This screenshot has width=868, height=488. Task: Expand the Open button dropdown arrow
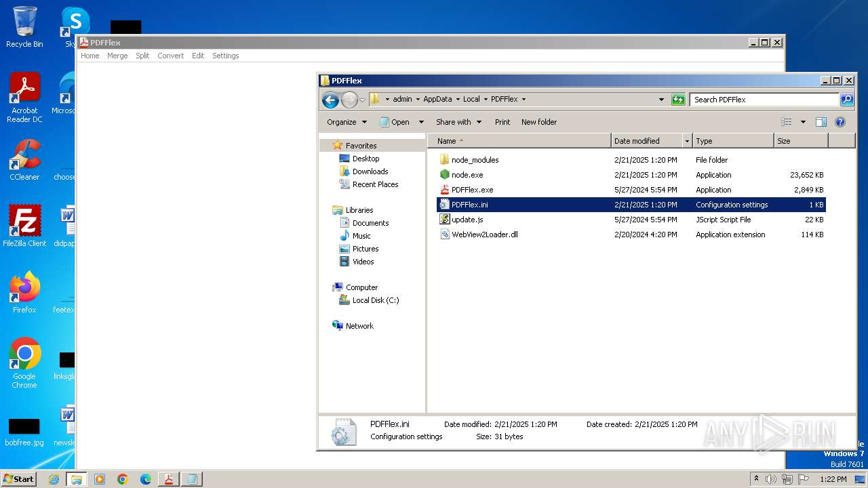tap(421, 122)
